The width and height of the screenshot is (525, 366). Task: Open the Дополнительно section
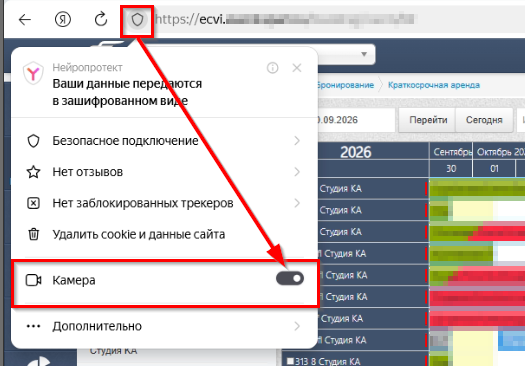pos(164,326)
